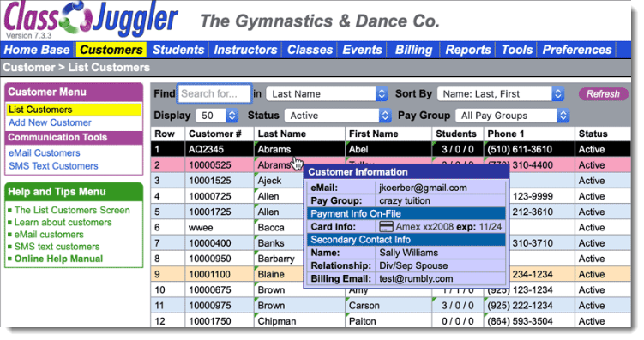The height and width of the screenshot is (340, 644).
Task: Open the Students menu
Action: 178,50
